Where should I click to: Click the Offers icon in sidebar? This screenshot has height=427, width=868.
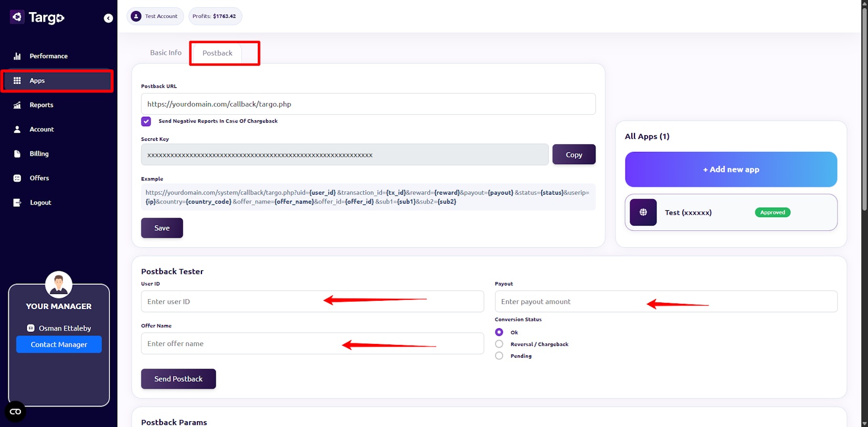(17, 178)
